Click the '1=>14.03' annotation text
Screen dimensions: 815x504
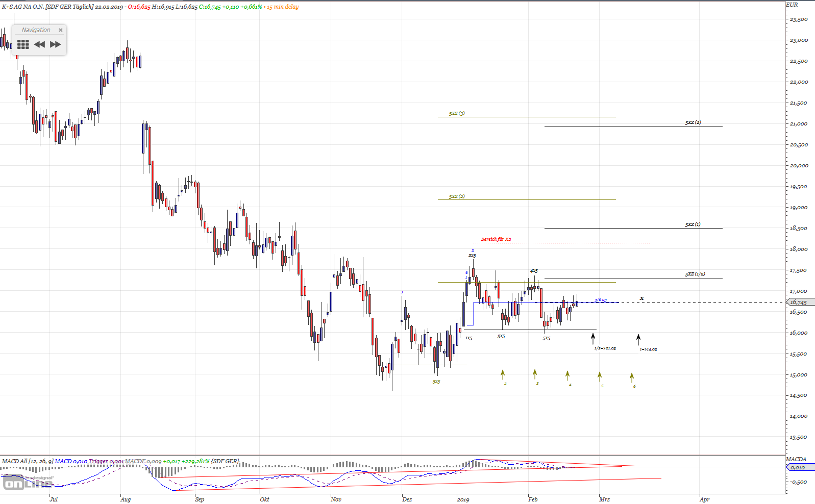click(648, 349)
